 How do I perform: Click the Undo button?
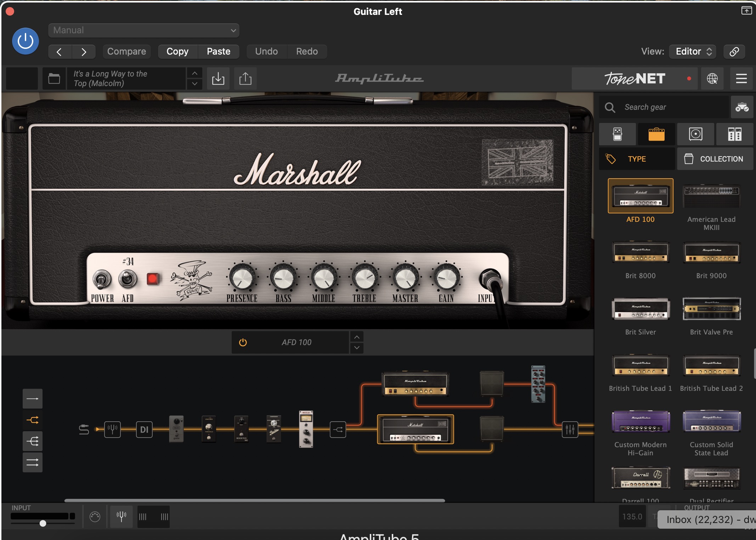click(x=266, y=52)
